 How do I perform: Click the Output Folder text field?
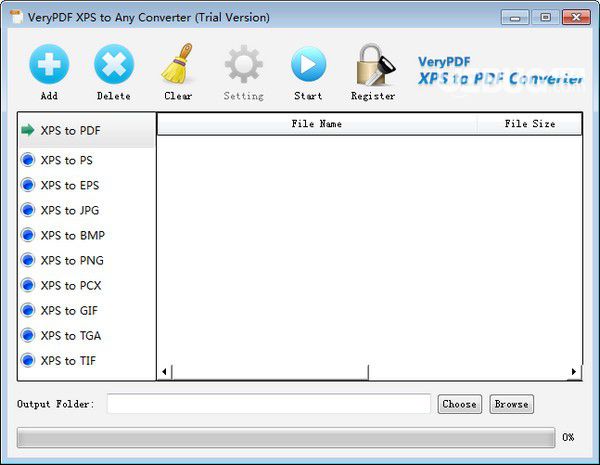click(269, 404)
